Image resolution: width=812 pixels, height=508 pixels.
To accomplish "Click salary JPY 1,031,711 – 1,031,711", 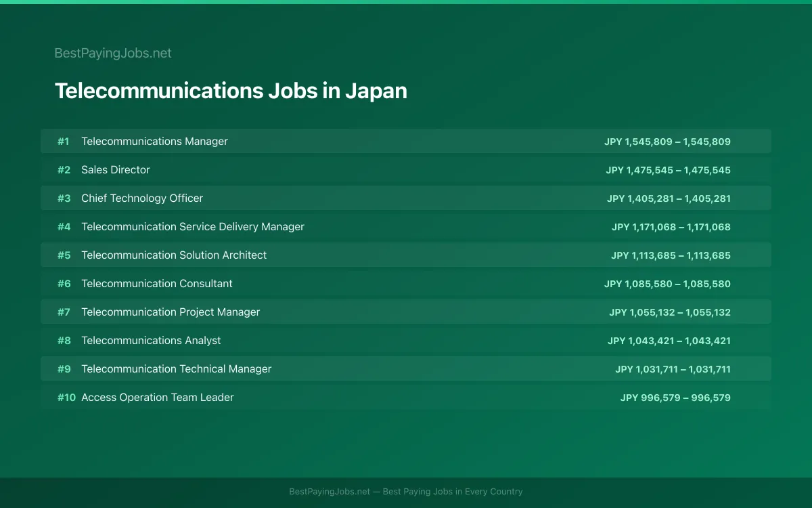I will pyautogui.click(x=673, y=369).
